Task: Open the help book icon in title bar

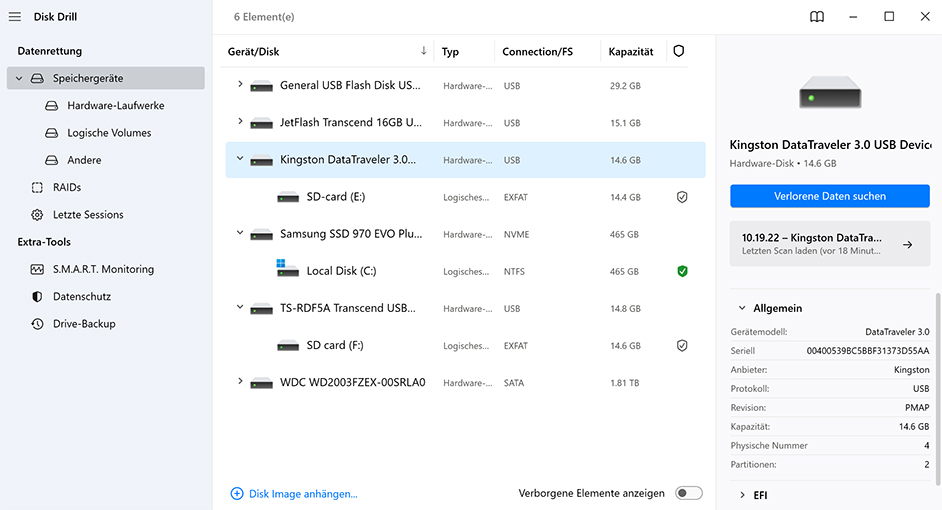Action: click(x=817, y=17)
